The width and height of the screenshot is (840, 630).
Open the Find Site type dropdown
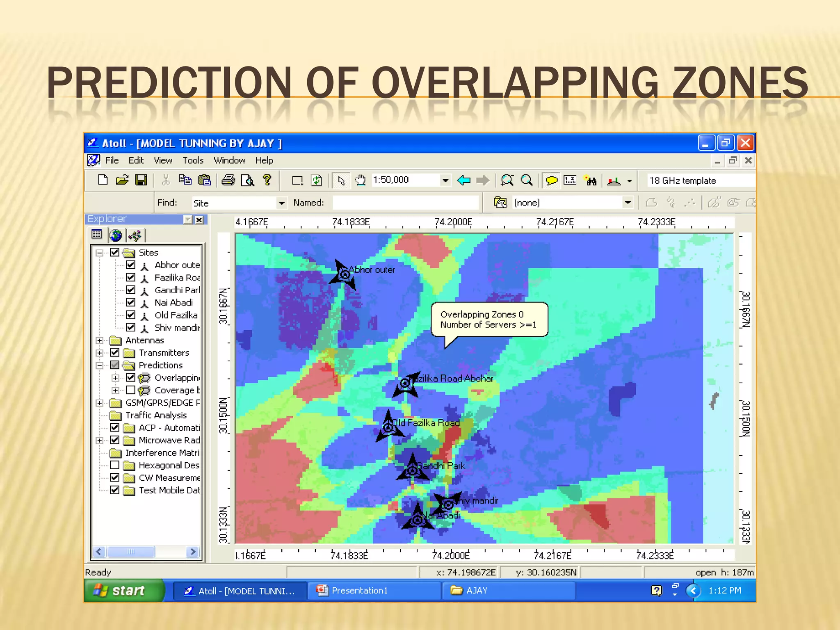pyautogui.click(x=281, y=203)
